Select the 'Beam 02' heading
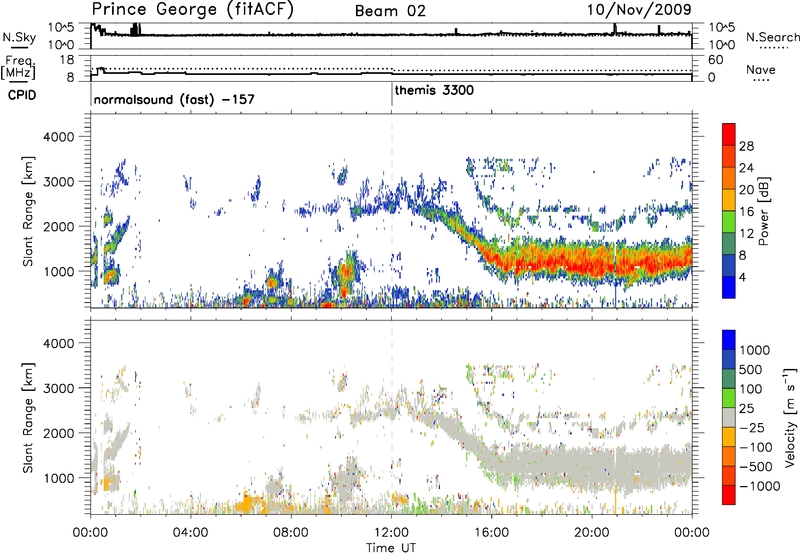The width and height of the screenshot is (800, 554). coord(390,11)
